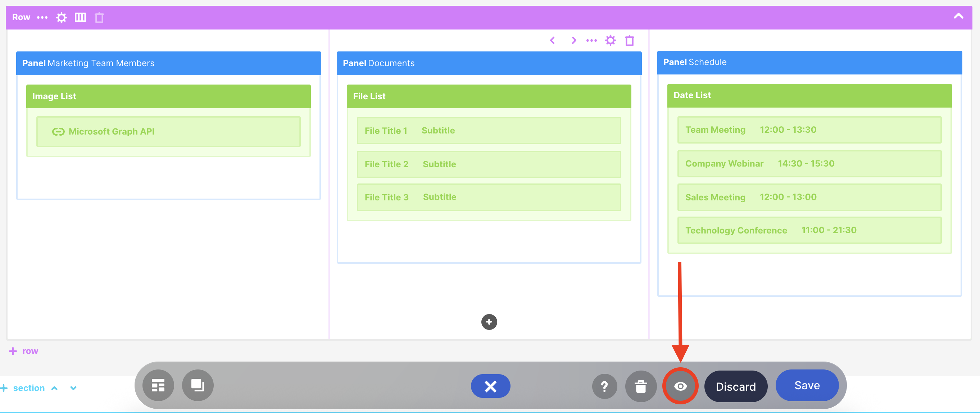Image resolution: width=980 pixels, height=413 pixels.
Task: Add widget with dark plus circle
Action: [489, 322]
